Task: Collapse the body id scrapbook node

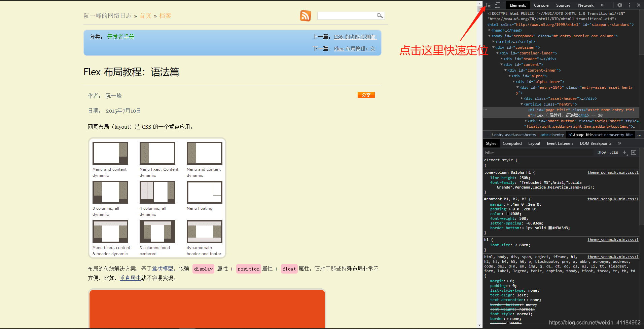Action: 490,36
